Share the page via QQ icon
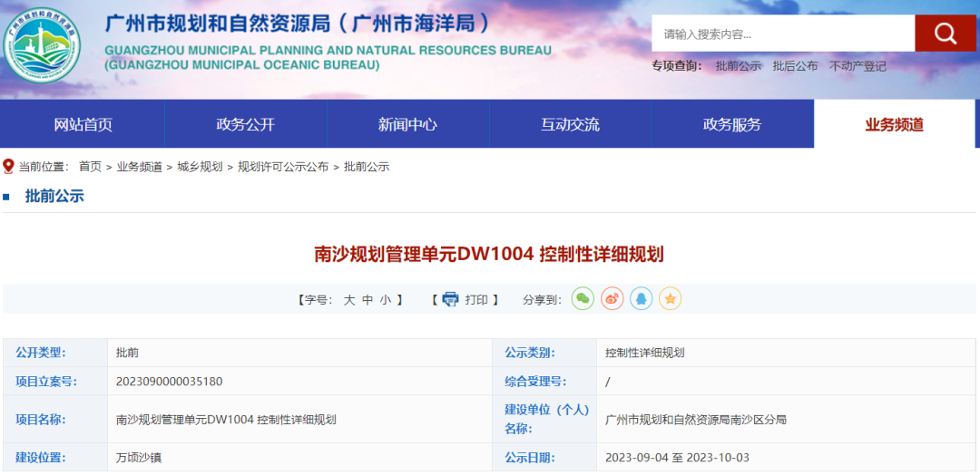The height and width of the screenshot is (475, 980). (x=641, y=299)
